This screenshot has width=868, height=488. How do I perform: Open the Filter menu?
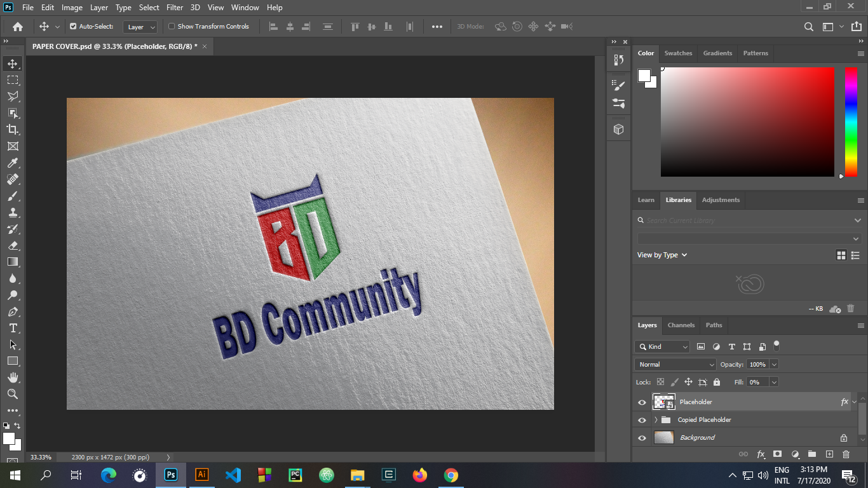click(175, 8)
